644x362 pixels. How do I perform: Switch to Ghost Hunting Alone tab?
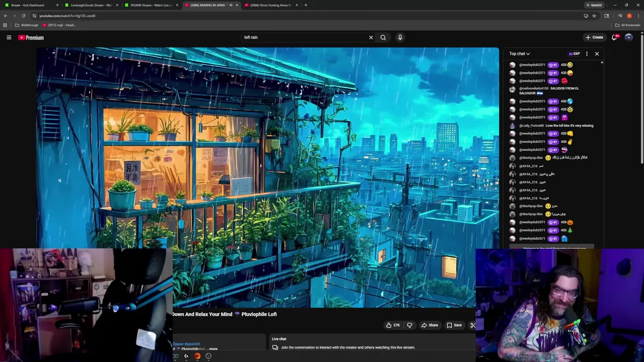tap(270, 5)
